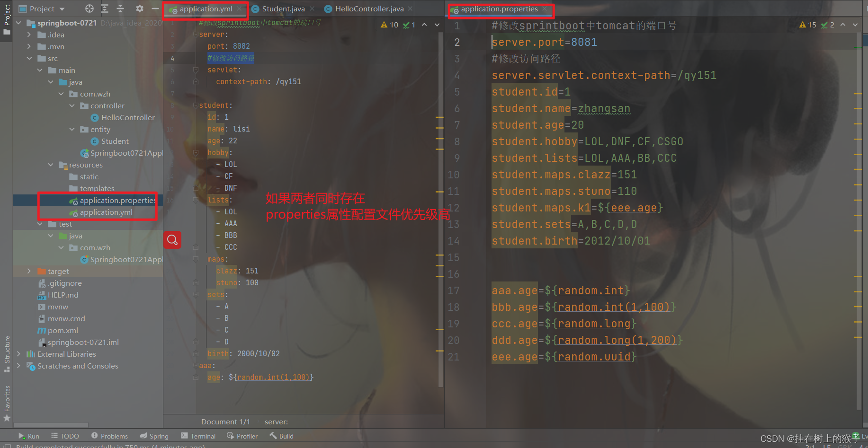Go to previous highlighted error in yml editor
The image size is (868, 448).
(424, 25)
